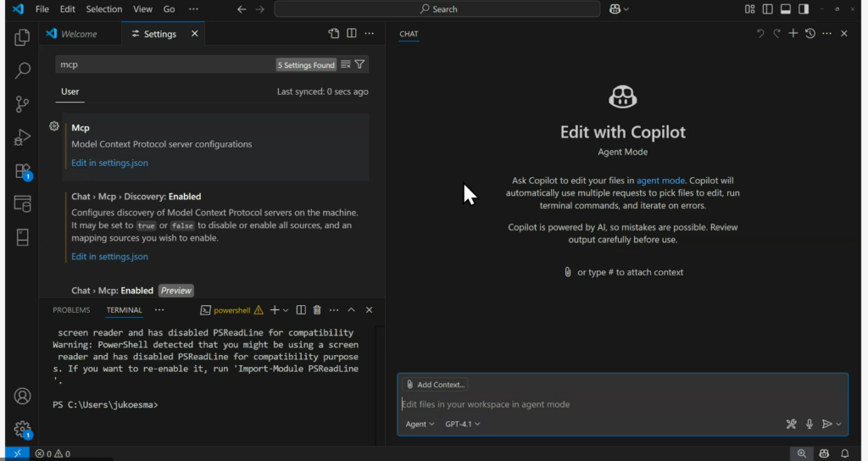Open chat tools configuration icon

click(x=791, y=424)
